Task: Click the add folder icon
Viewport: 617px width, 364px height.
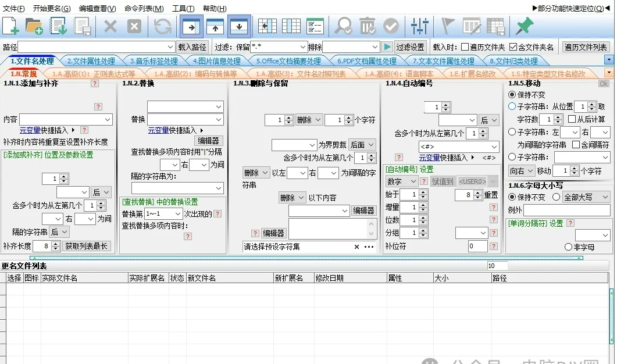Action: [x=34, y=26]
